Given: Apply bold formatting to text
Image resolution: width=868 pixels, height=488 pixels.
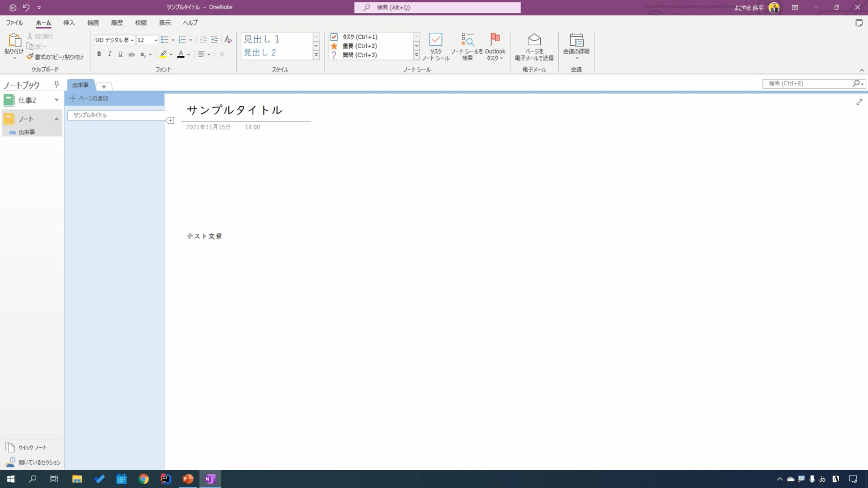Looking at the screenshot, I should click(x=100, y=54).
